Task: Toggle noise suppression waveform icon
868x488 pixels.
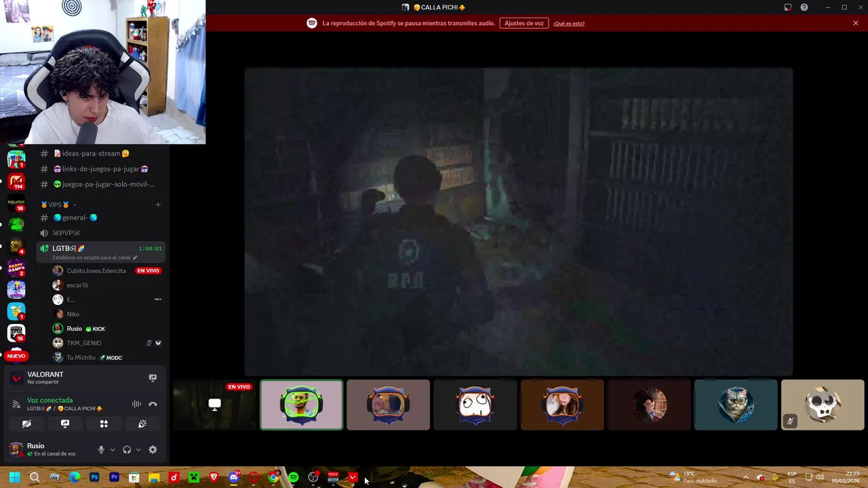Action: pyautogui.click(x=136, y=404)
